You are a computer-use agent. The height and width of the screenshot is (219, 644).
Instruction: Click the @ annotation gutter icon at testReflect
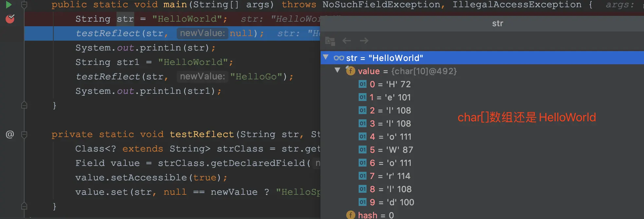pos(10,134)
